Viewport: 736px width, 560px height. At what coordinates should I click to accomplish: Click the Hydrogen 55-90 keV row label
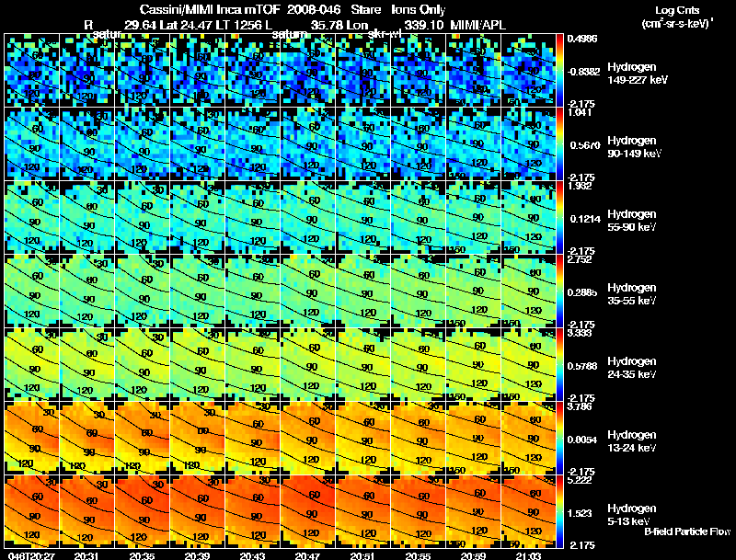tap(632, 221)
